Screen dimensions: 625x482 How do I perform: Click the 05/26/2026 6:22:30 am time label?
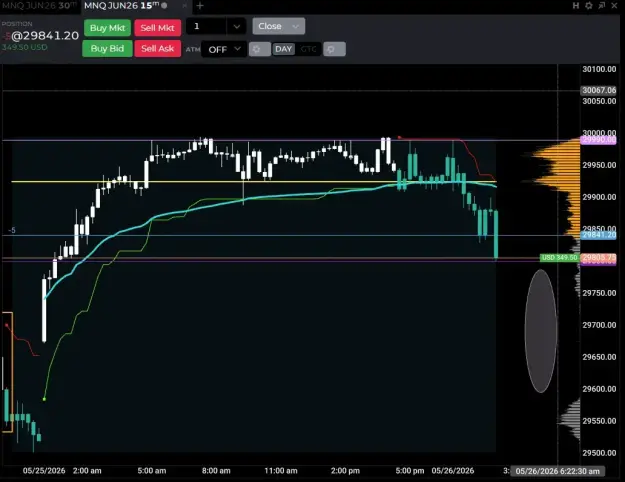[557, 471]
